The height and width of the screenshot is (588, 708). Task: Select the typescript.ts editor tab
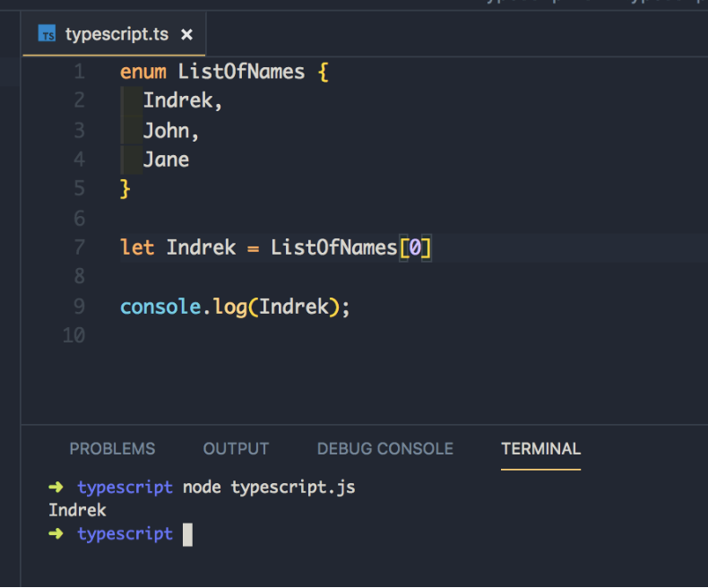(114, 34)
